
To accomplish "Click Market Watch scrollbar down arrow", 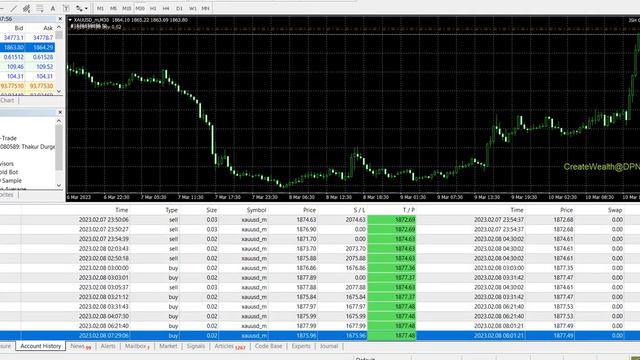I will pos(59,91).
